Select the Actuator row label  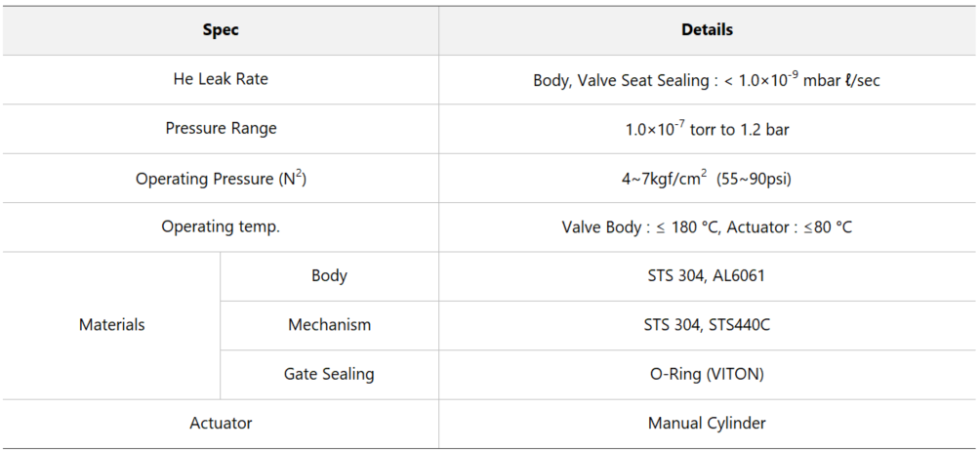221,423
